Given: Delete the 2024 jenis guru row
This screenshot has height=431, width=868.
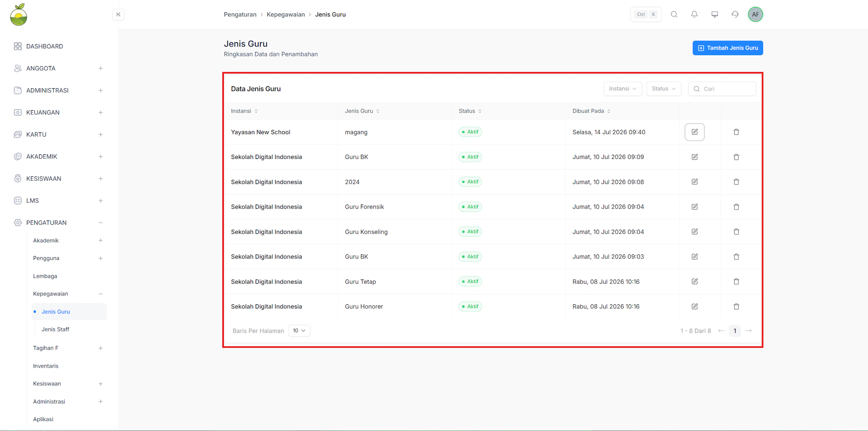Looking at the screenshot, I should [x=736, y=182].
